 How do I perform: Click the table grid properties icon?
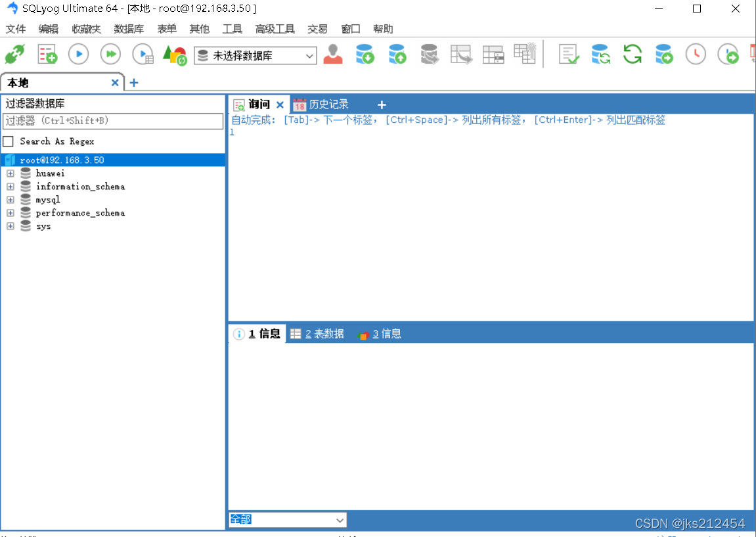(493, 55)
